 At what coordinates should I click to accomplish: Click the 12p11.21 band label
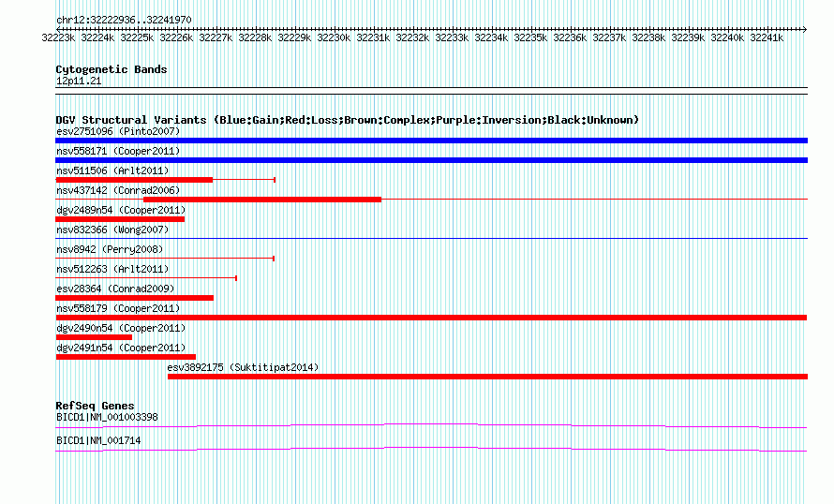(x=79, y=81)
